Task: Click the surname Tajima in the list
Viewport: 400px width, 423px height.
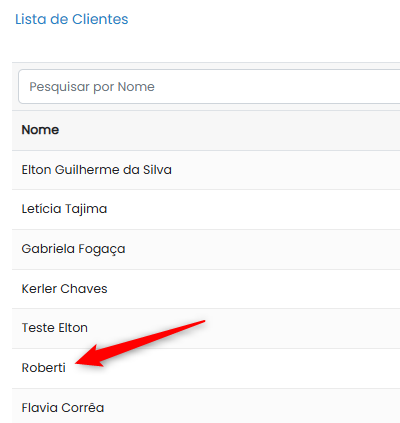Action: (x=86, y=210)
